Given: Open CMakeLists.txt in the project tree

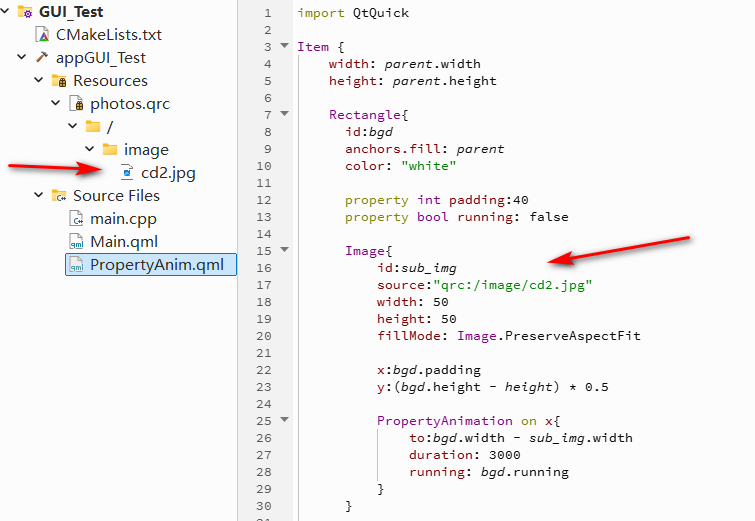Looking at the screenshot, I should (109, 35).
